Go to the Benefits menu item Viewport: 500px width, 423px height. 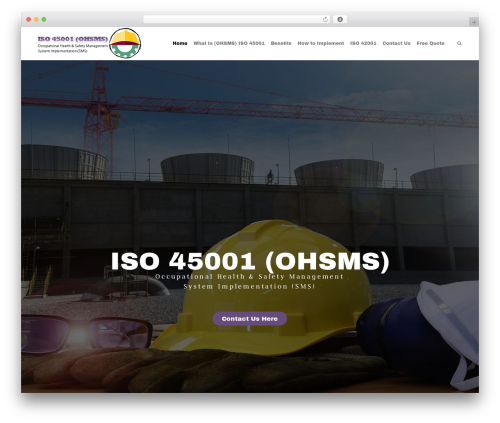point(281,43)
